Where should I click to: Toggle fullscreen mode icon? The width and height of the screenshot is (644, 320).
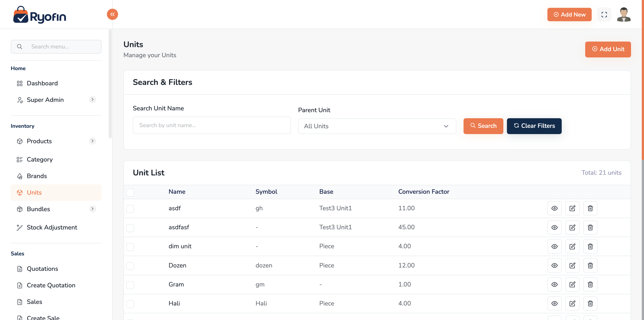pos(604,15)
